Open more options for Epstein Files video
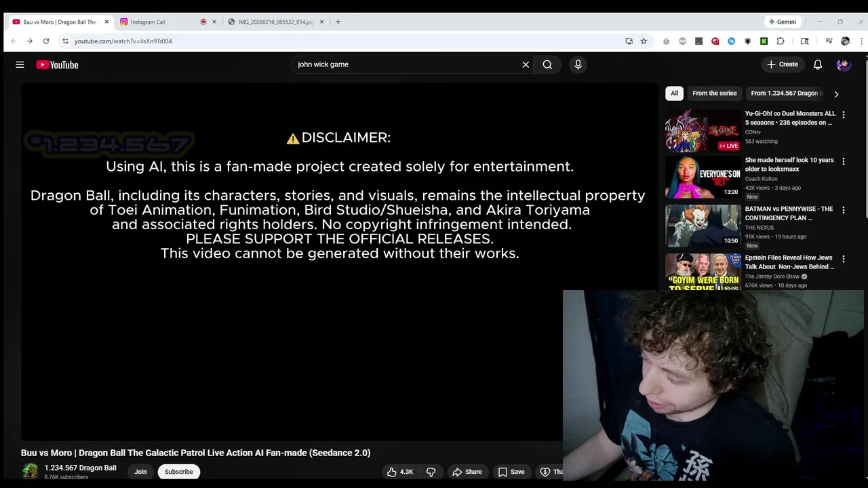 tap(844, 259)
